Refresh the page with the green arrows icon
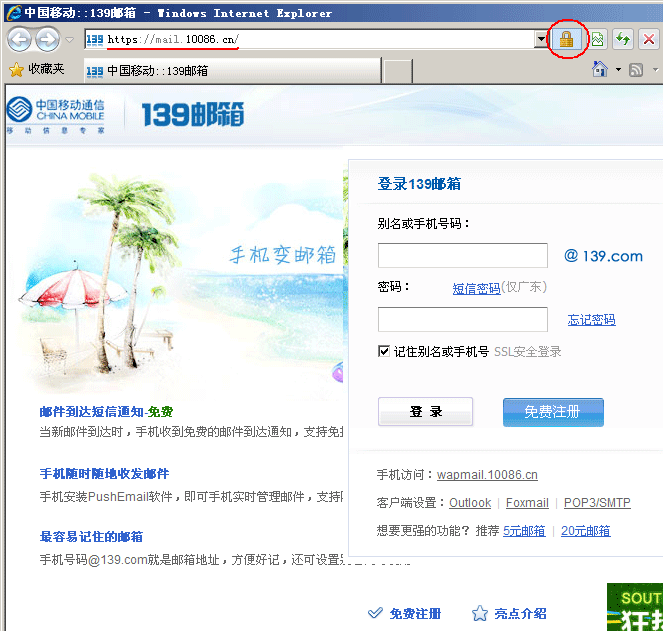This screenshot has width=663, height=631. [623, 40]
